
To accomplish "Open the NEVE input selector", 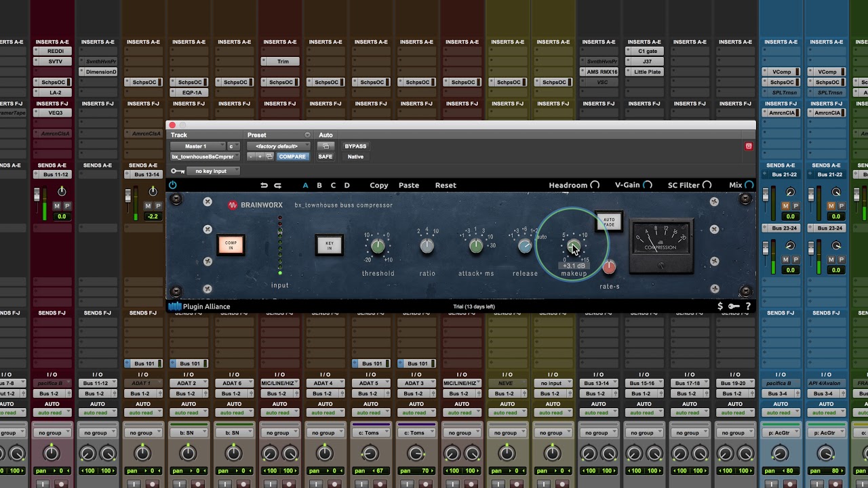I will click(x=507, y=384).
